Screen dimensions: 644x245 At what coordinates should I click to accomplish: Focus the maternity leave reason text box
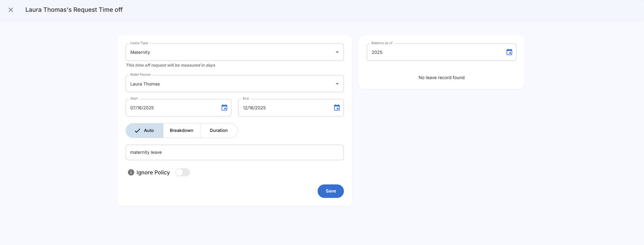tap(234, 152)
